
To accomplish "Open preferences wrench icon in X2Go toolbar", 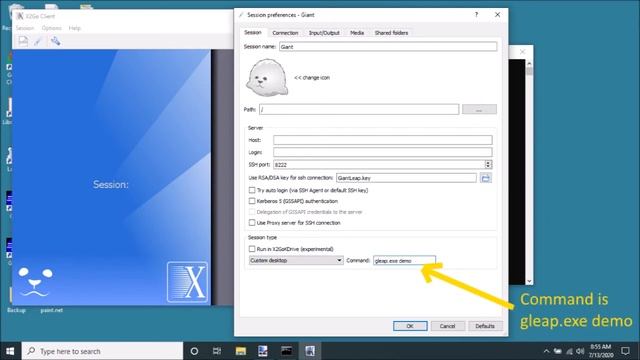I will 55,41.
